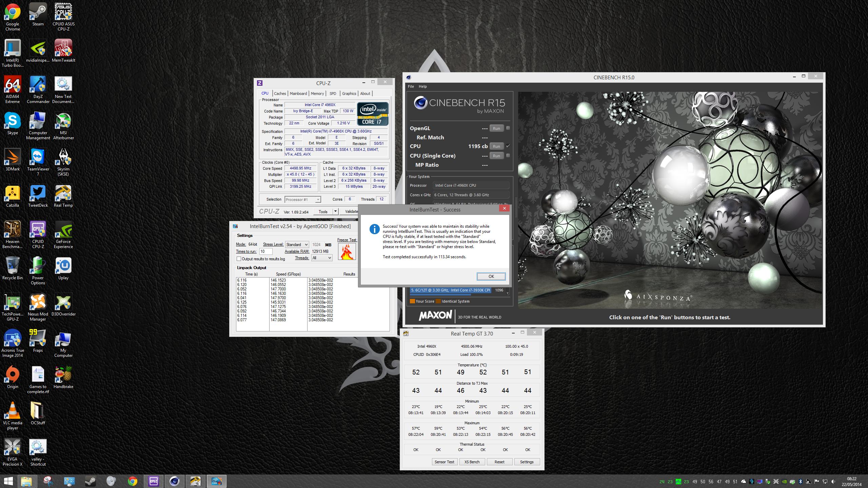Open the SPD tab in CPU-Z

(333, 94)
